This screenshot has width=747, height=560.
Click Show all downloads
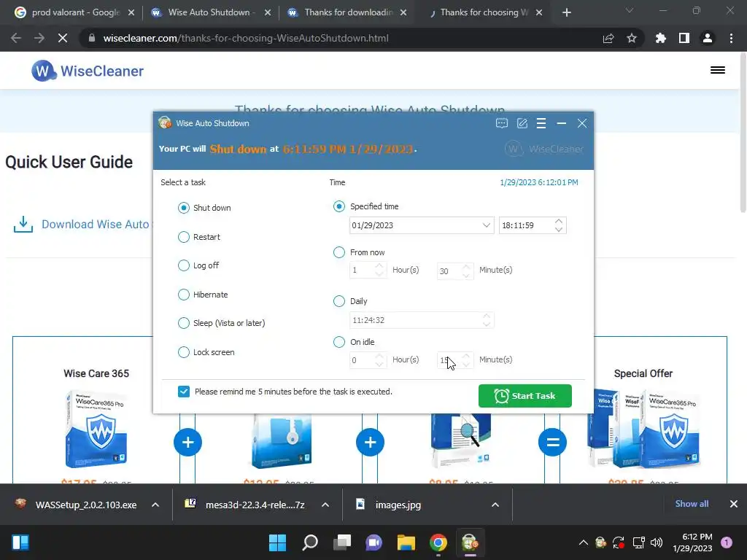[x=692, y=504]
